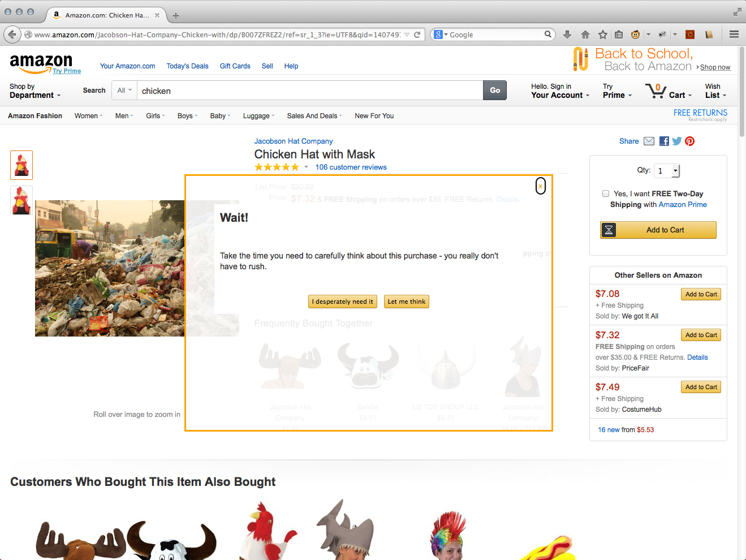Select the second chicken hat thumbnail
Screen dimensions: 746x560
point(21,200)
